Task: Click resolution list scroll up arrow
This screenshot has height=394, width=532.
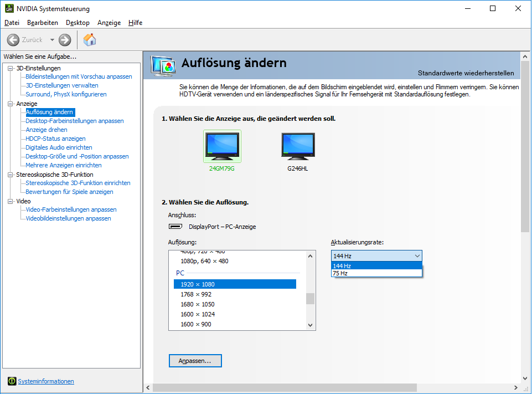Action: (310, 256)
